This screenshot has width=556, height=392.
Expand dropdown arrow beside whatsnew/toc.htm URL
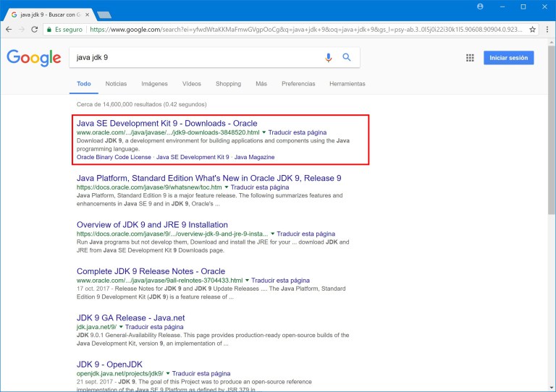click(227, 187)
